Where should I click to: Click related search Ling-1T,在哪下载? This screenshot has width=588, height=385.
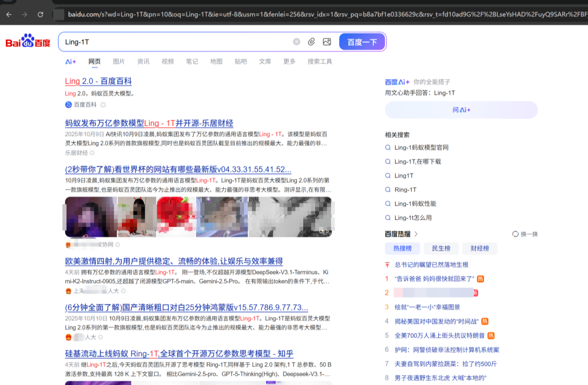[x=418, y=162]
